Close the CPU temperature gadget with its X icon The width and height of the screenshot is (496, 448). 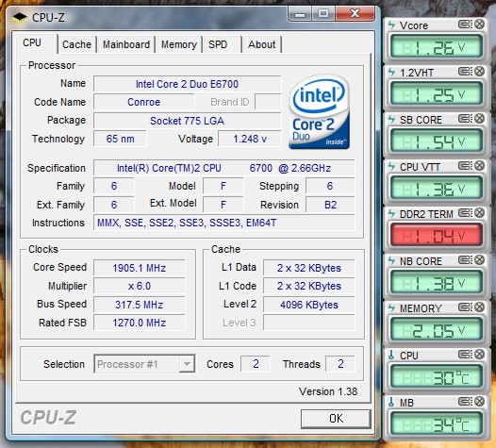[480, 354]
